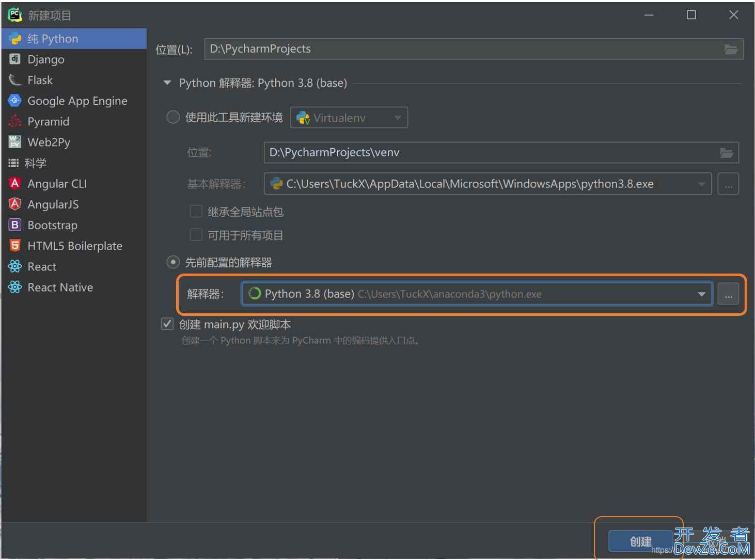
Task: Open the Virtualenv tool dropdown
Action: (x=349, y=118)
